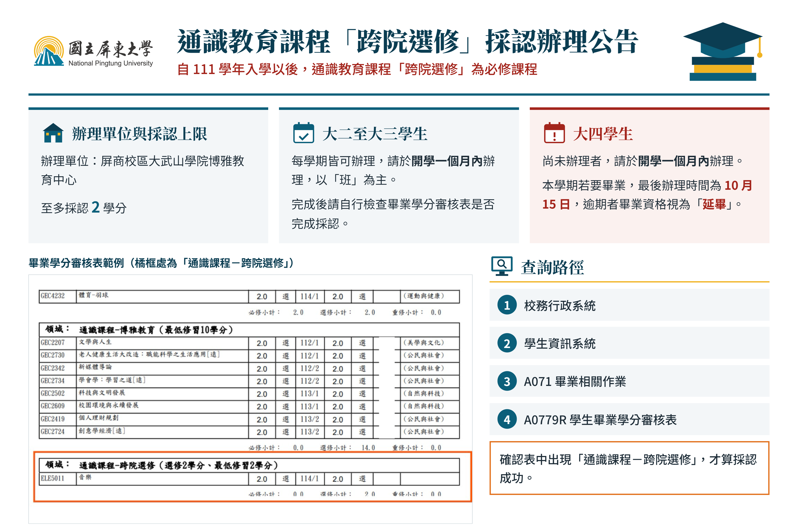Click step 2 學生資訊系統
Image resolution: width=798 pixels, height=532 pixels.
[x=629, y=343]
